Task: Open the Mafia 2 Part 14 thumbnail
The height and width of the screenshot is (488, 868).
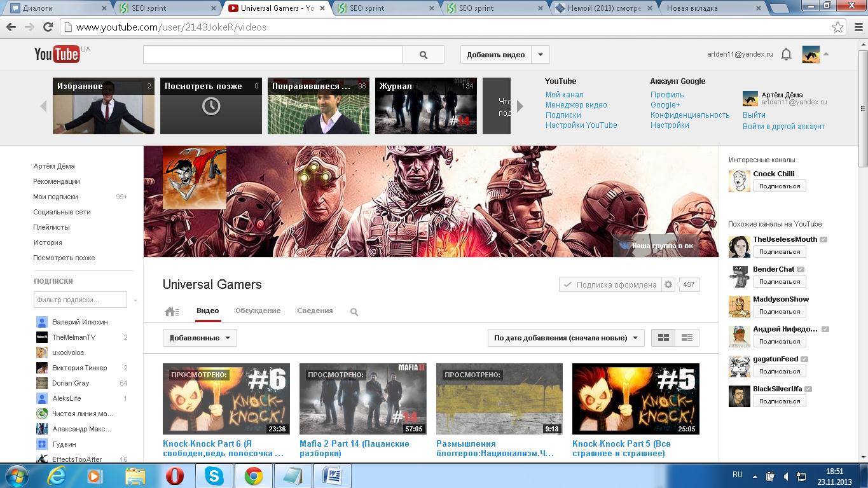Action: [x=362, y=399]
